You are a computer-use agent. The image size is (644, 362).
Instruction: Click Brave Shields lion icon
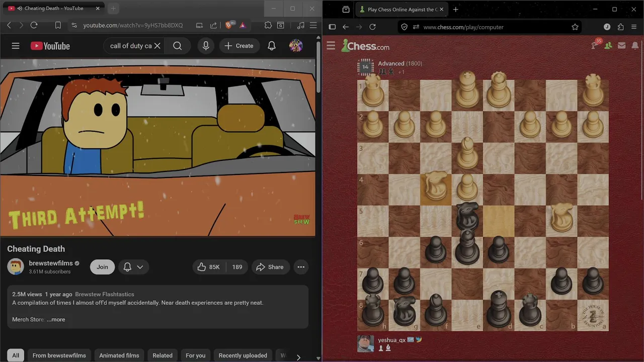tap(230, 25)
